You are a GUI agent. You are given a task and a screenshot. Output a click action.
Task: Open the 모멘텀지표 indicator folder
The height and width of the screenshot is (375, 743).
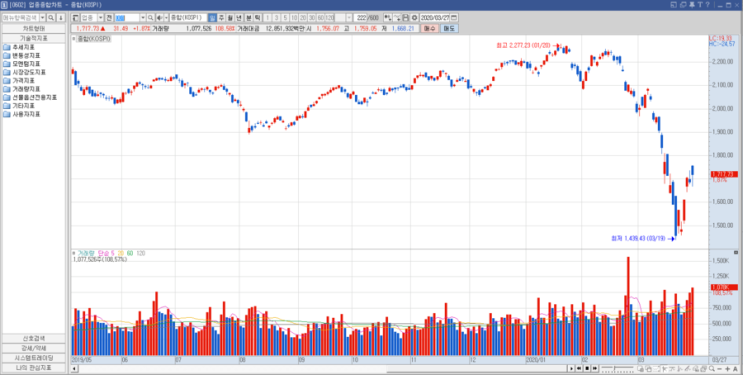pos(22,64)
